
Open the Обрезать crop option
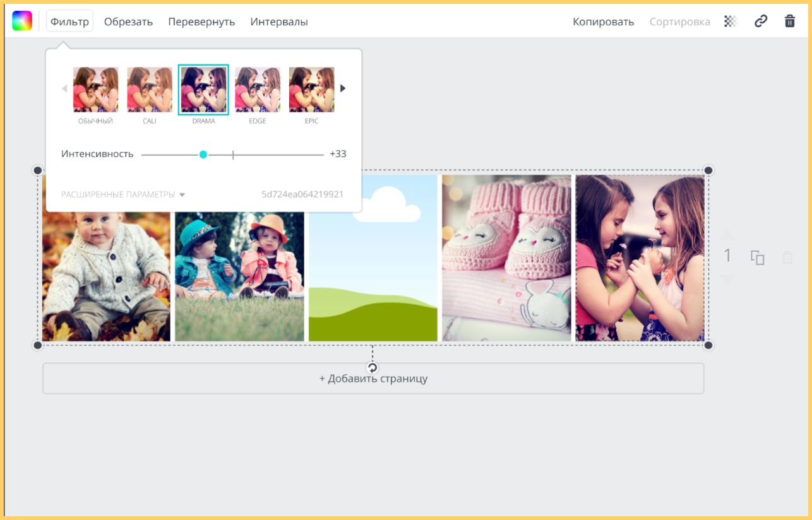point(128,21)
